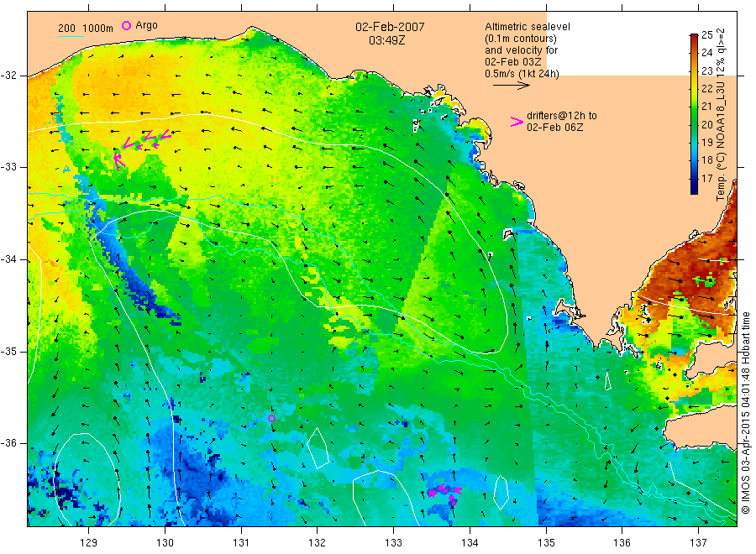Click the time label 03:49Z
The width and height of the screenshot is (756, 554).
[x=386, y=40]
